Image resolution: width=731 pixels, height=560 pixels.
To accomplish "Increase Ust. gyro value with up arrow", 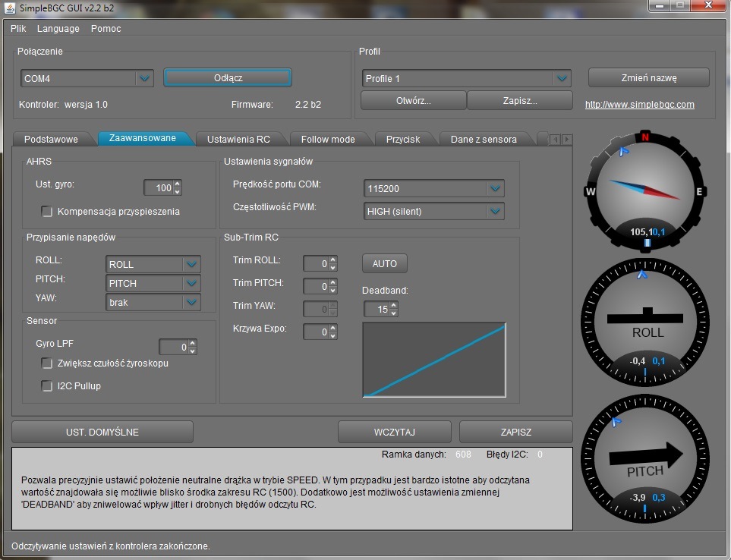I will (x=178, y=184).
